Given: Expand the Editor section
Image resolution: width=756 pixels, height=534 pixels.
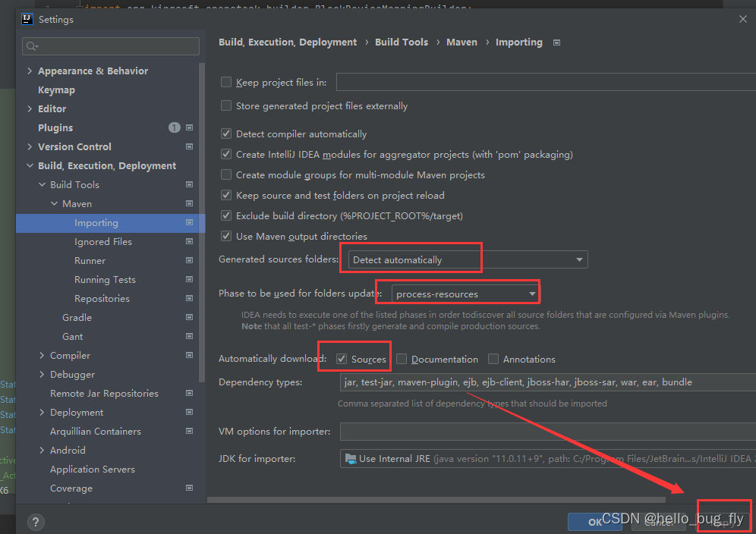Looking at the screenshot, I should coord(30,109).
